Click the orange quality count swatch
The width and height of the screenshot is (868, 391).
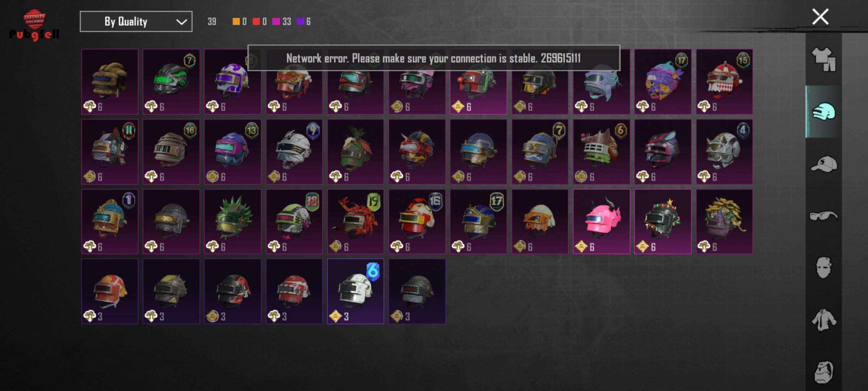[x=236, y=22]
